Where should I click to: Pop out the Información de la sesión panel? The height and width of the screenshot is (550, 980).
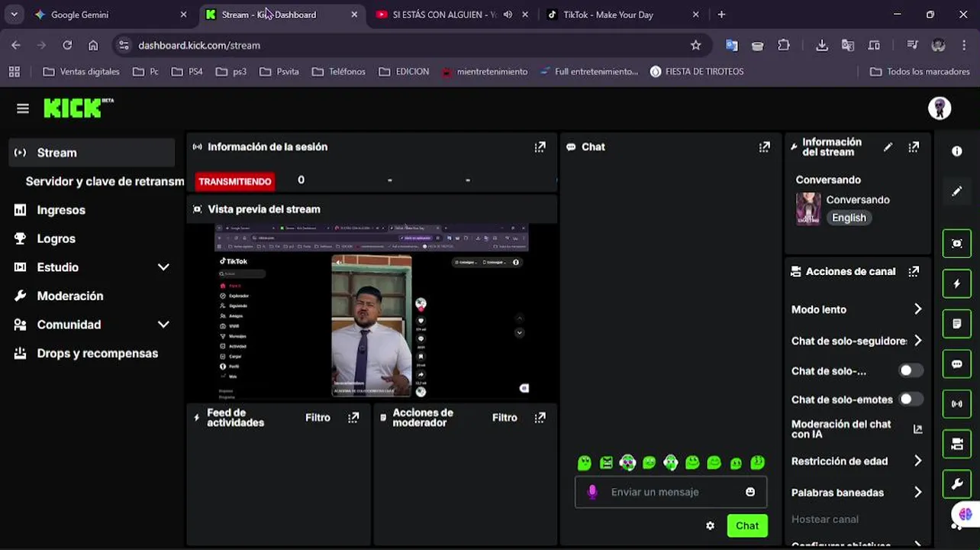(540, 147)
